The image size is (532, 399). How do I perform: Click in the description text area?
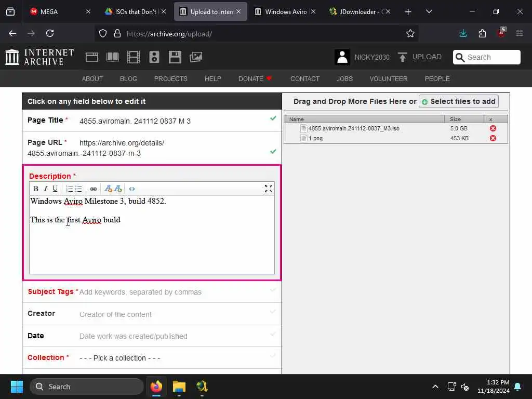(152, 235)
